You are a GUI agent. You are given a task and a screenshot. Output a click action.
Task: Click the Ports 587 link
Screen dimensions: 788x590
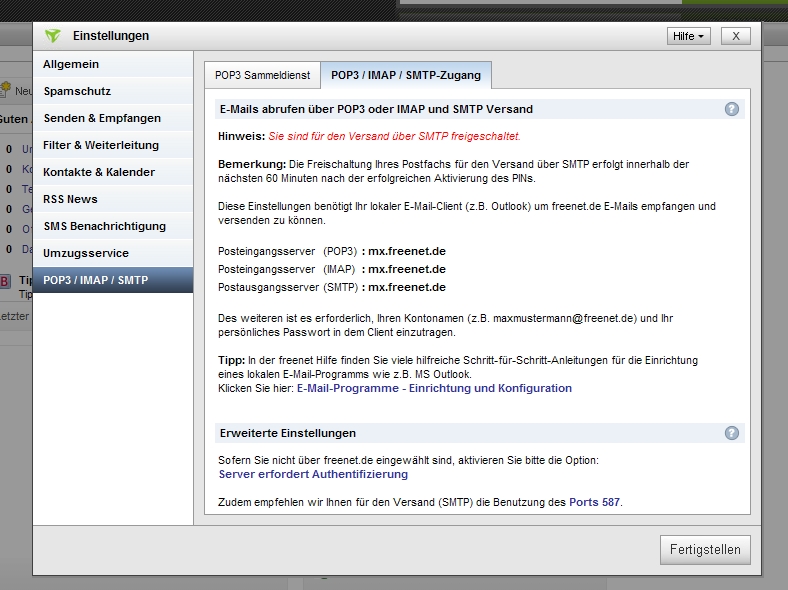click(594, 502)
